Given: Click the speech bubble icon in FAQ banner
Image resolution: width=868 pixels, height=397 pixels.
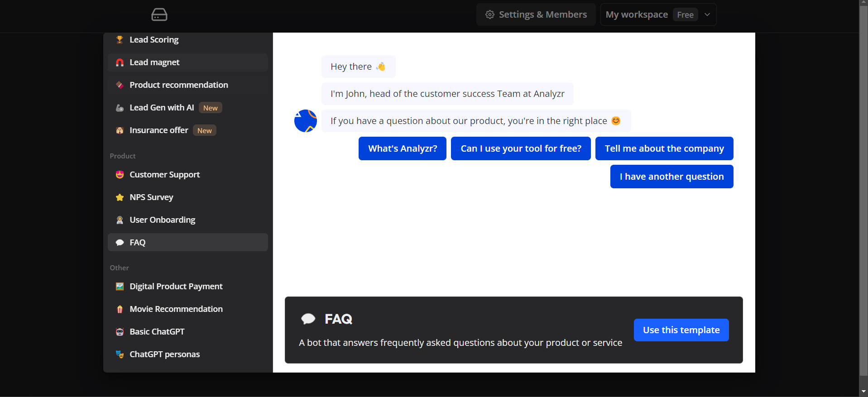Looking at the screenshot, I should (x=308, y=319).
